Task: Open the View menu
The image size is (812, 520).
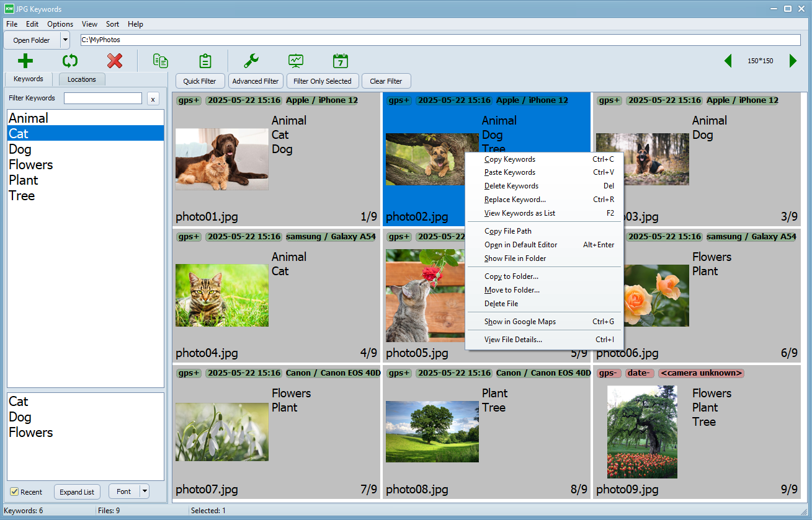Action: click(x=89, y=24)
